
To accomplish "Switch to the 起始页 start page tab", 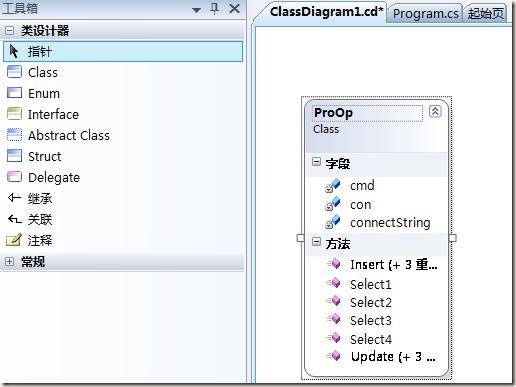I will pos(485,14).
